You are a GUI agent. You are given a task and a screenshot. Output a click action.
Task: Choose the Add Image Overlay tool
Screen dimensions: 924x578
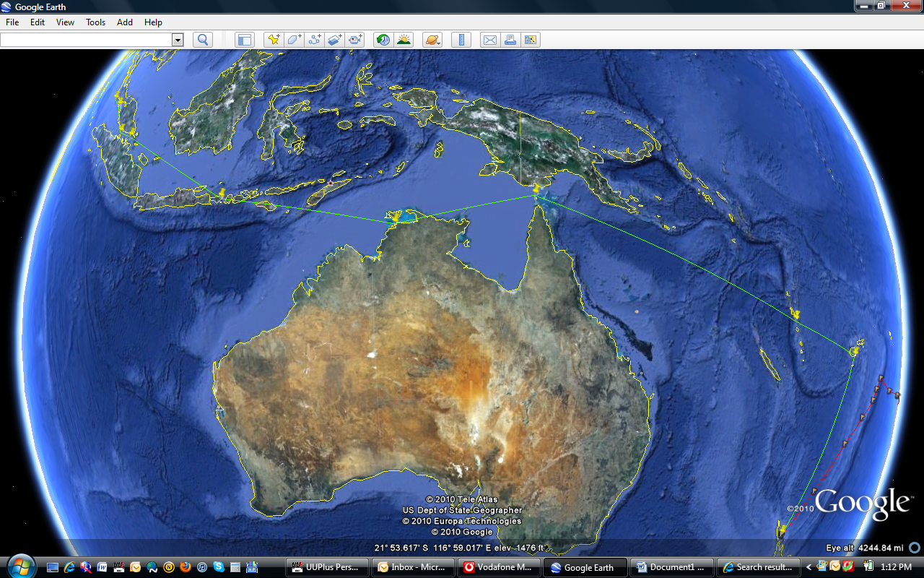tap(334, 40)
